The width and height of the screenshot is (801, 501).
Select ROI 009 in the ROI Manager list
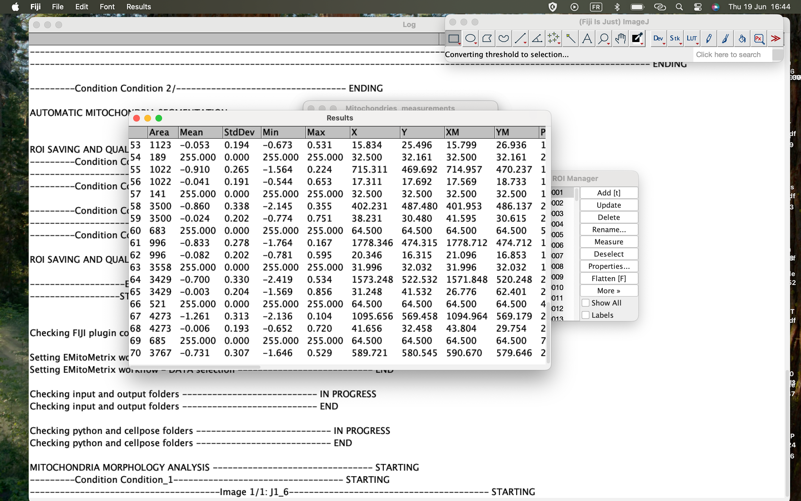(x=563, y=277)
